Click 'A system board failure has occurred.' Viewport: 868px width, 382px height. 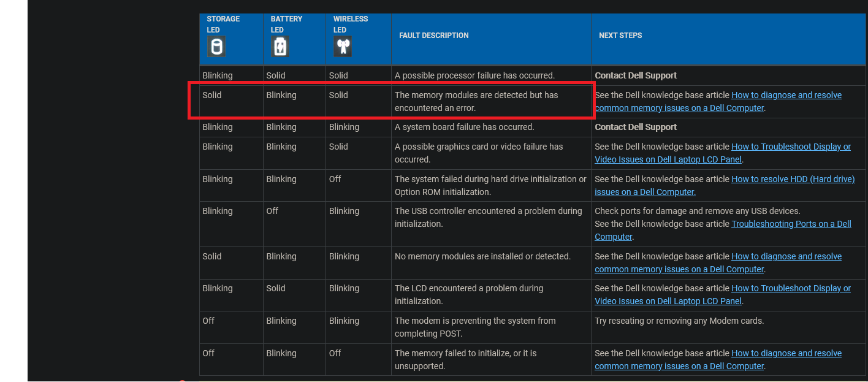pos(465,127)
